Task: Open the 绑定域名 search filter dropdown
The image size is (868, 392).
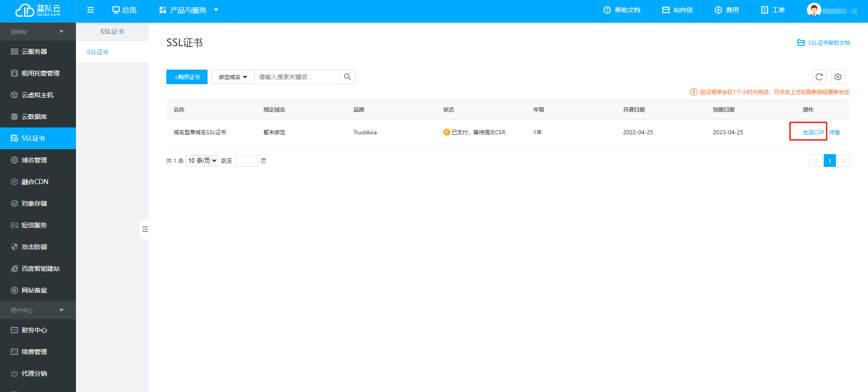Action: pyautogui.click(x=233, y=77)
